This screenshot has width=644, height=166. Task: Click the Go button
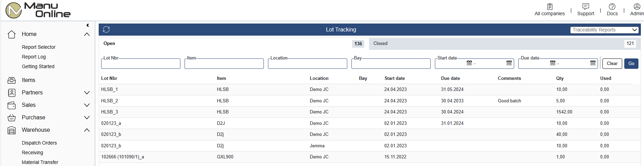coord(631,64)
